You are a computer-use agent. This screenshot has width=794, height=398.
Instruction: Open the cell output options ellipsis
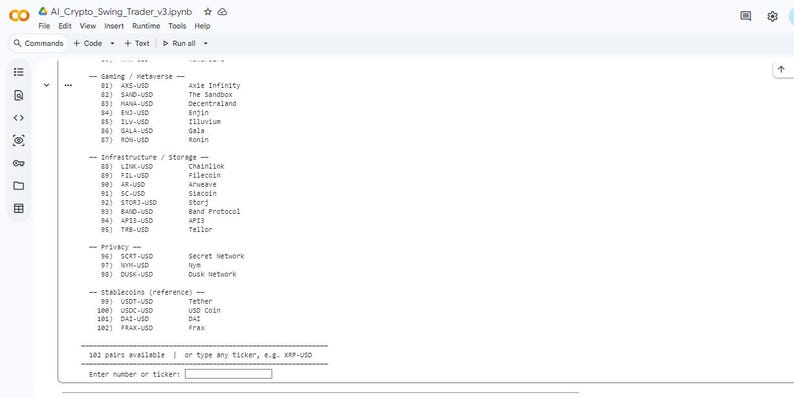(68, 86)
